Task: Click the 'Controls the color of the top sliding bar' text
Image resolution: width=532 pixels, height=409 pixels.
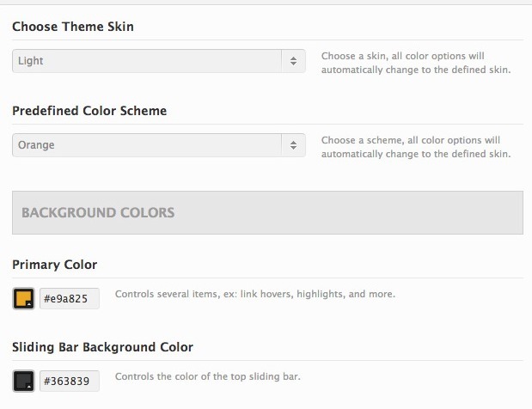Action: (x=208, y=376)
